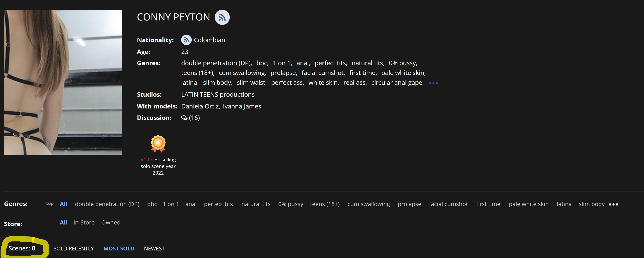644x258 pixels.
Task: Expand more genres in the profile details
Action: click(x=433, y=83)
